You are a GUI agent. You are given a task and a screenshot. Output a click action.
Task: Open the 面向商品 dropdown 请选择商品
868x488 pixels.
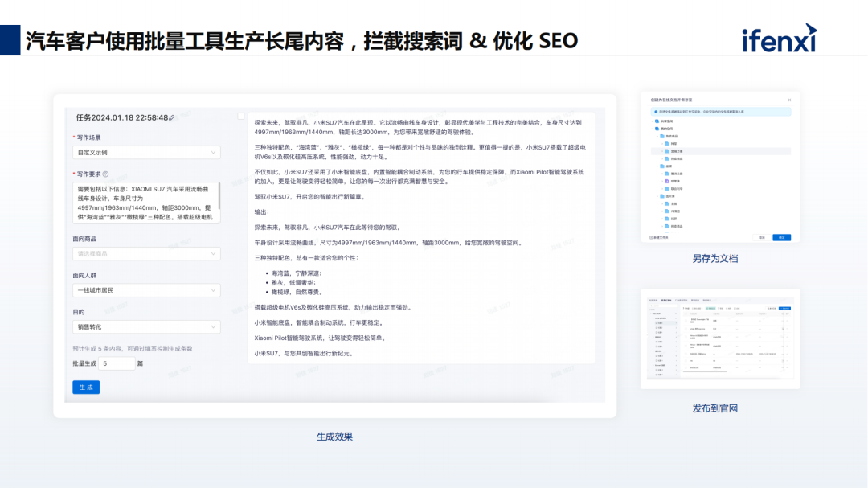click(x=146, y=254)
